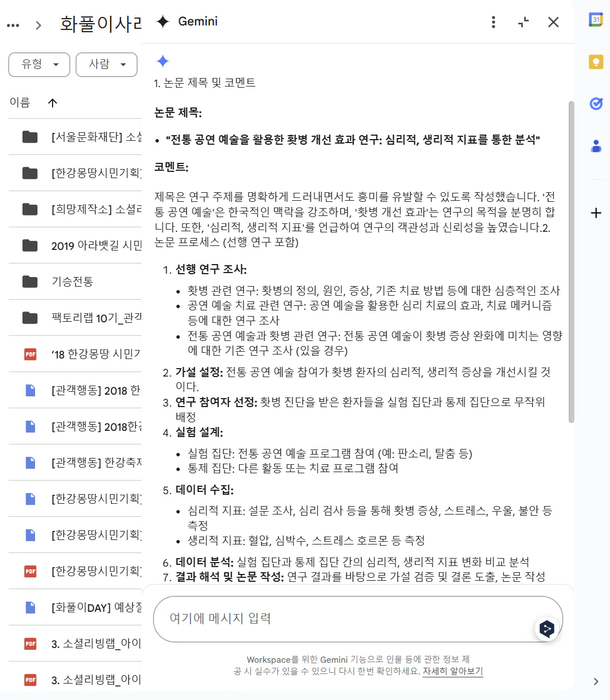Open the 2019 아라뱃길 folder

point(75,245)
